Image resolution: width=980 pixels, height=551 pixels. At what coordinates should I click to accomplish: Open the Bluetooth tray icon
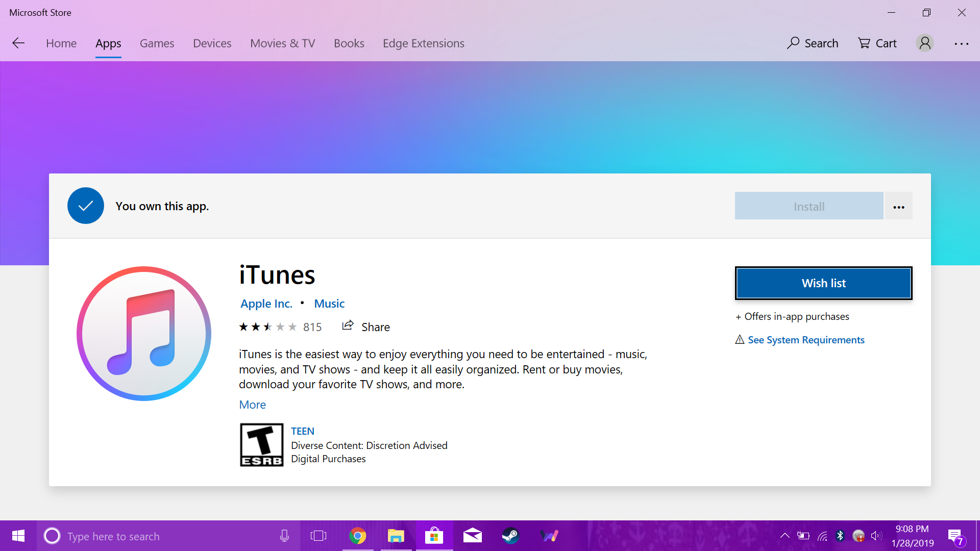point(840,536)
